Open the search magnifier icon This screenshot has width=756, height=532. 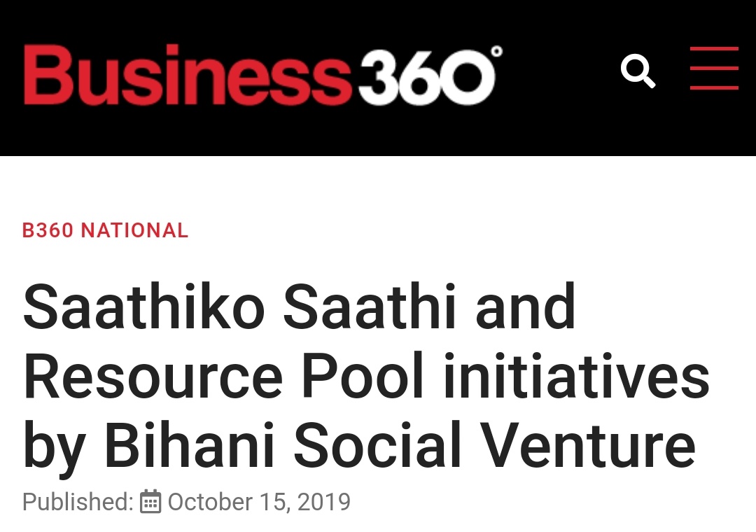[x=638, y=71]
